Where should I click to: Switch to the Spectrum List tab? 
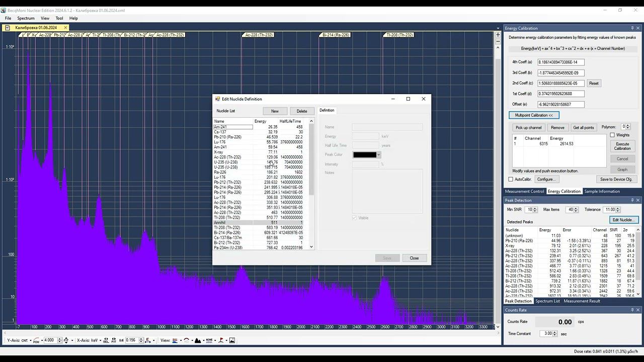click(x=547, y=301)
